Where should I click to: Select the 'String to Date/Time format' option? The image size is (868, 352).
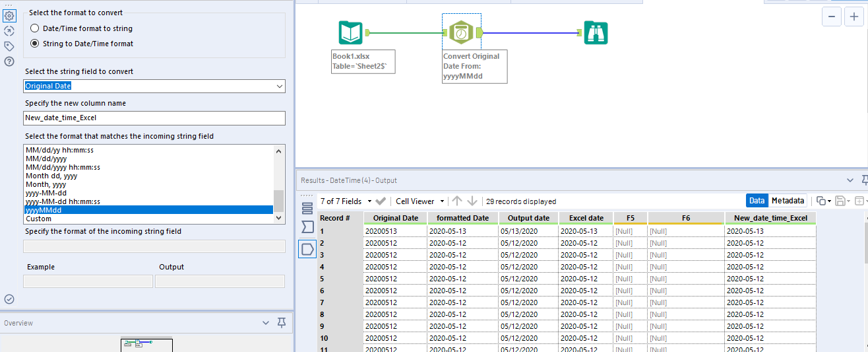coord(35,44)
